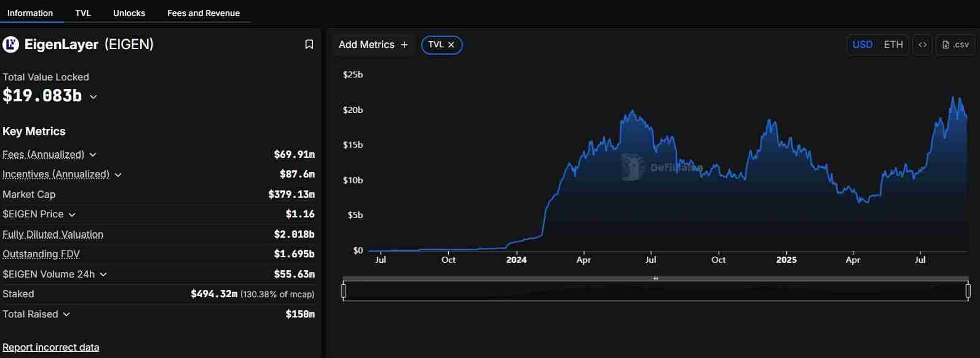Click the left handle of the time range slider

[344, 290]
